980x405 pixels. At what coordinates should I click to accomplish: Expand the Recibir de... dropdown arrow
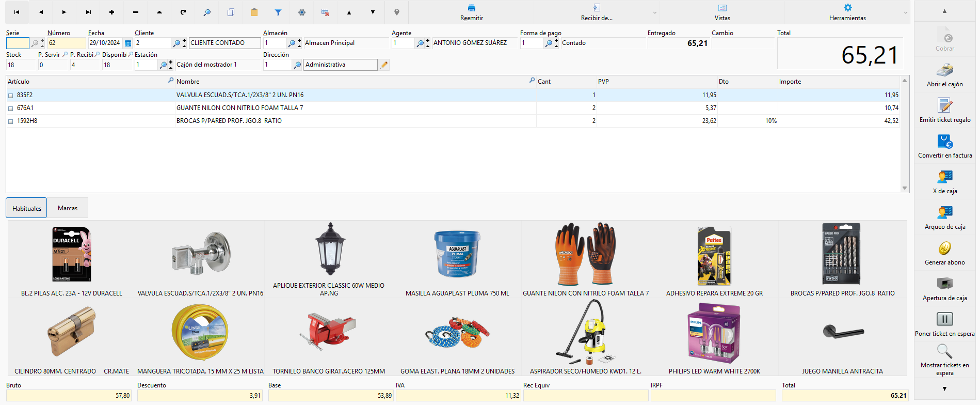click(655, 13)
